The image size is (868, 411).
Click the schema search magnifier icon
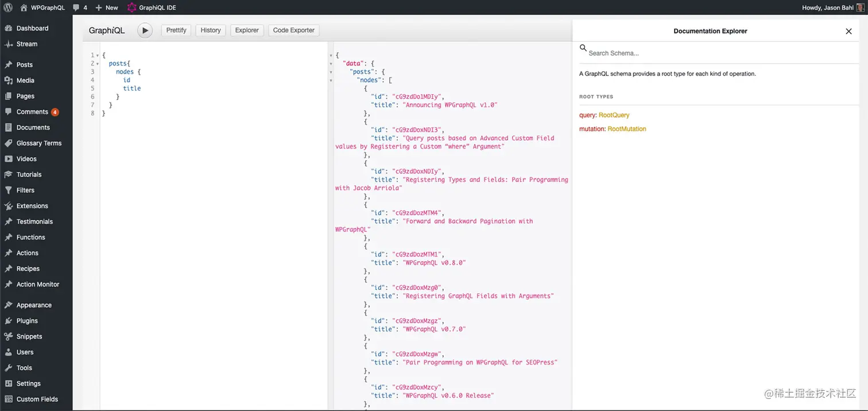click(x=583, y=48)
